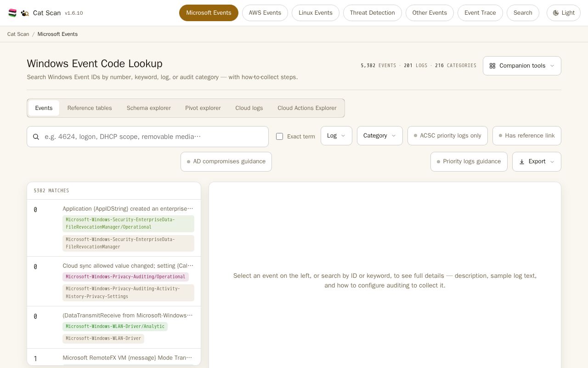Toggle Has reference link filter
Viewport: 588px width, 368px height.
click(x=526, y=136)
